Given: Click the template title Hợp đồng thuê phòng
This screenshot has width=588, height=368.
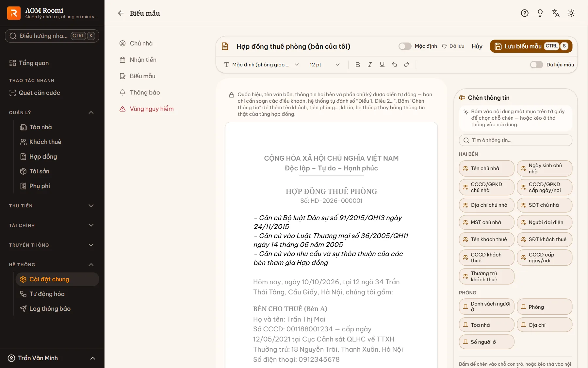Looking at the screenshot, I should tap(293, 46).
